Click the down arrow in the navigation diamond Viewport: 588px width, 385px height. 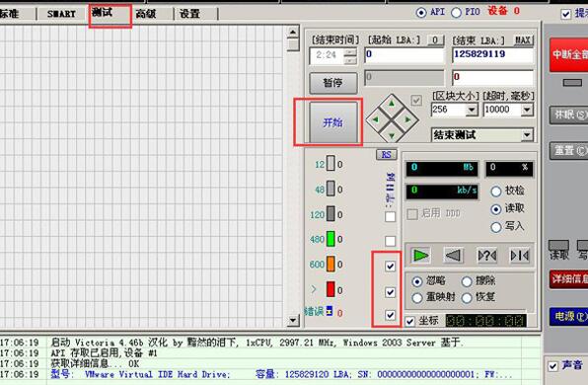(392, 135)
